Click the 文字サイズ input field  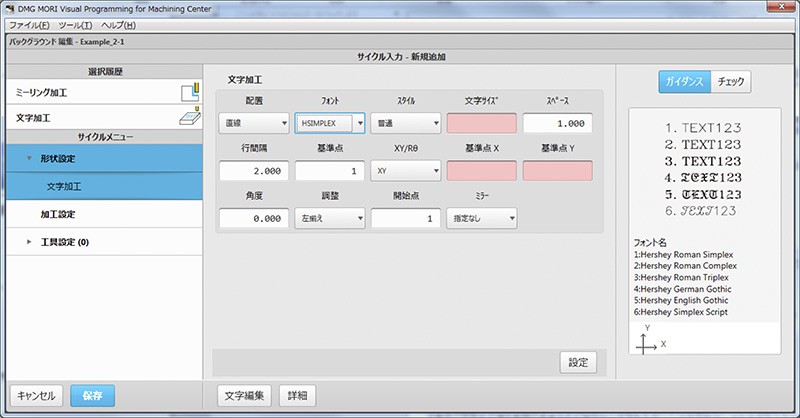pyautogui.click(x=481, y=123)
